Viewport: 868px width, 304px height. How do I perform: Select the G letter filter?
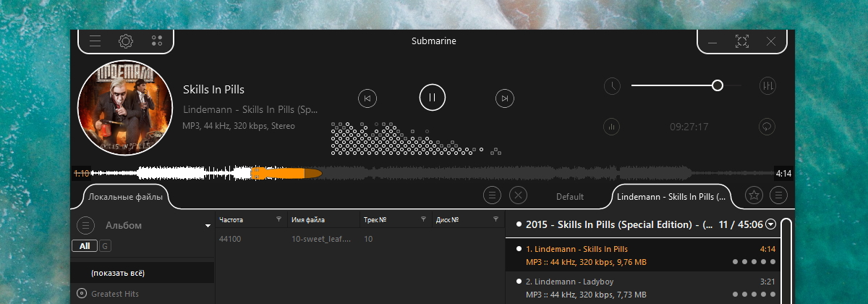click(106, 246)
